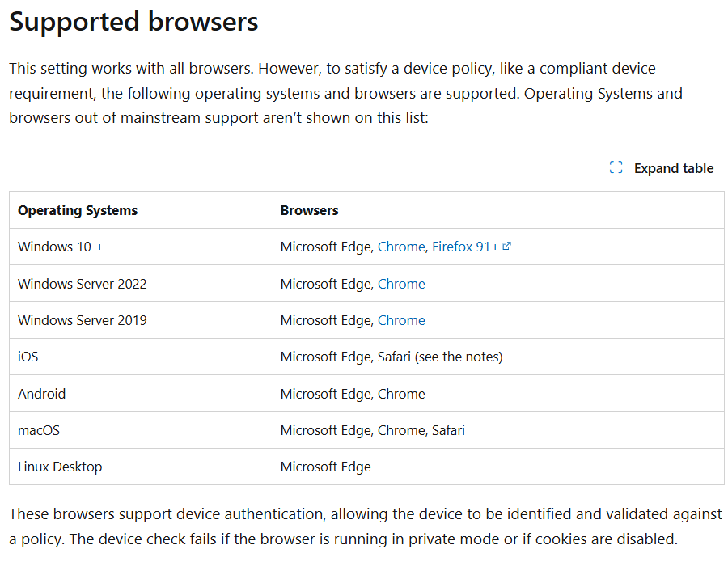The image size is (728, 562).
Task: Click the Expand table text label
Action: point(674,168)
